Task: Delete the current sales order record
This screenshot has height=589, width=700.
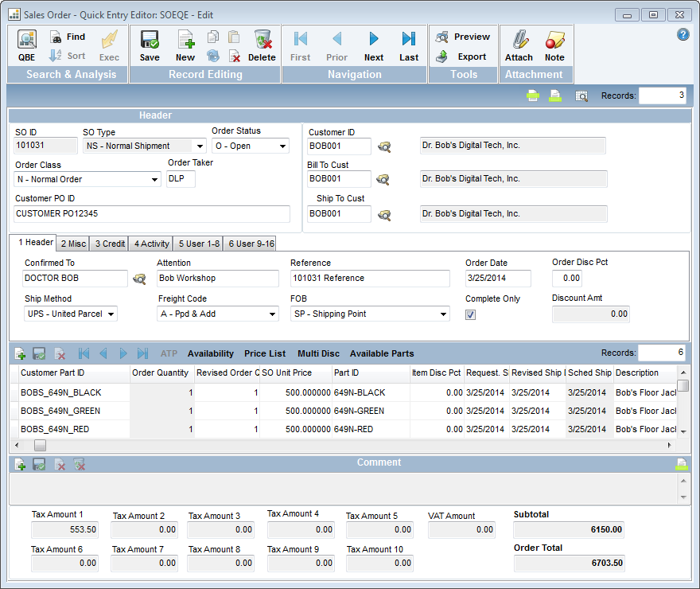Action: click(262, 45)
